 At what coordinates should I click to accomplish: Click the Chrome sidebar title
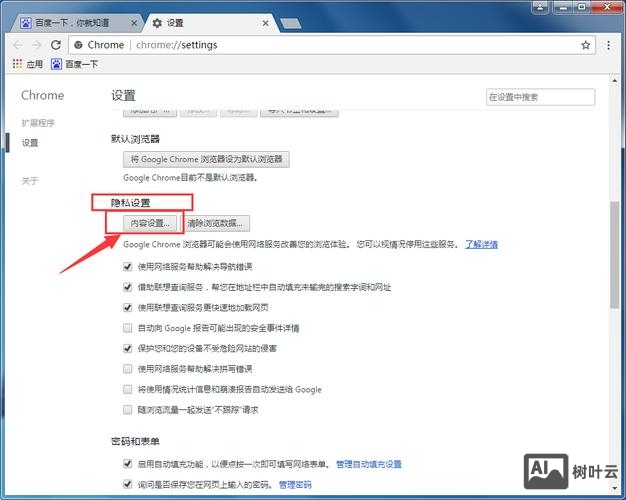click(x=43, y=95)
